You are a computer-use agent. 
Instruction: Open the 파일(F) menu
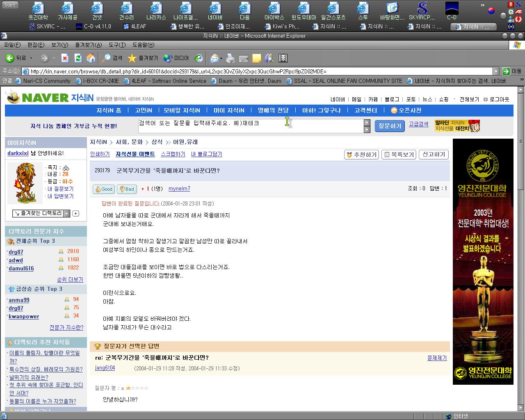12,45
